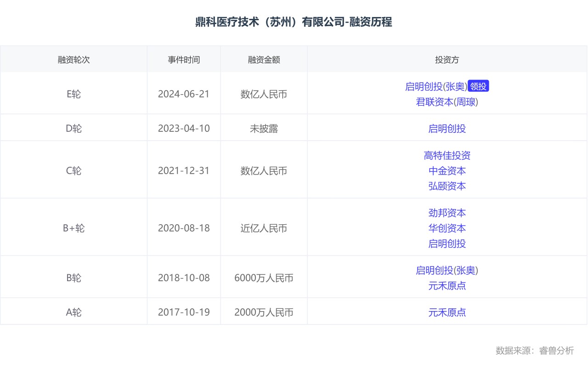Screen dimensions: 588x374
Task: Click the date 2024-06-21
Action: click(x=184, y=94)
